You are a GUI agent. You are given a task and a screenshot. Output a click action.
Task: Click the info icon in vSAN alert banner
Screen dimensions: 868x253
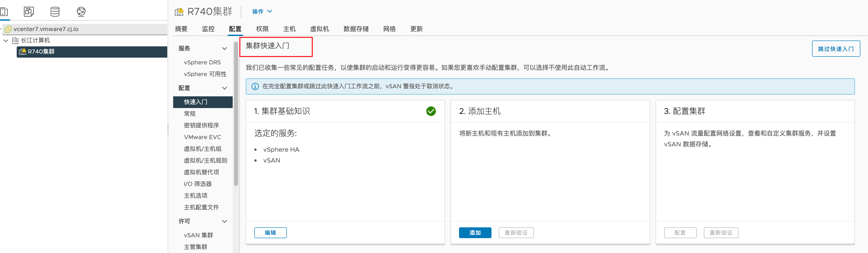(x=255, y=86)
